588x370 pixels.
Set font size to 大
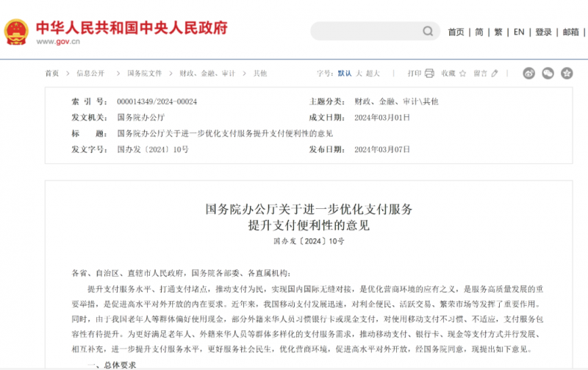(x=359, y=74)
